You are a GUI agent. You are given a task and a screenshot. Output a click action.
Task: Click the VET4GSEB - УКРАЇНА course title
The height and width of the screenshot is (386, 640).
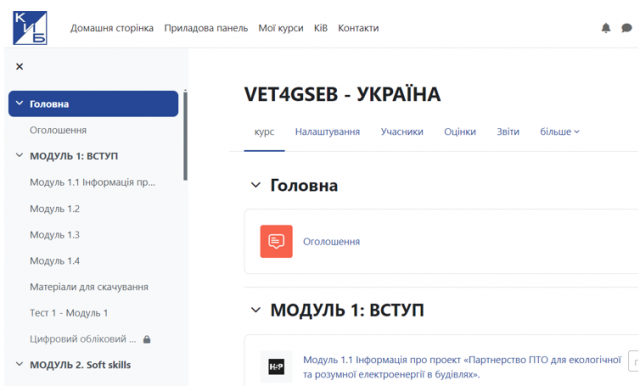coord(342,94)
